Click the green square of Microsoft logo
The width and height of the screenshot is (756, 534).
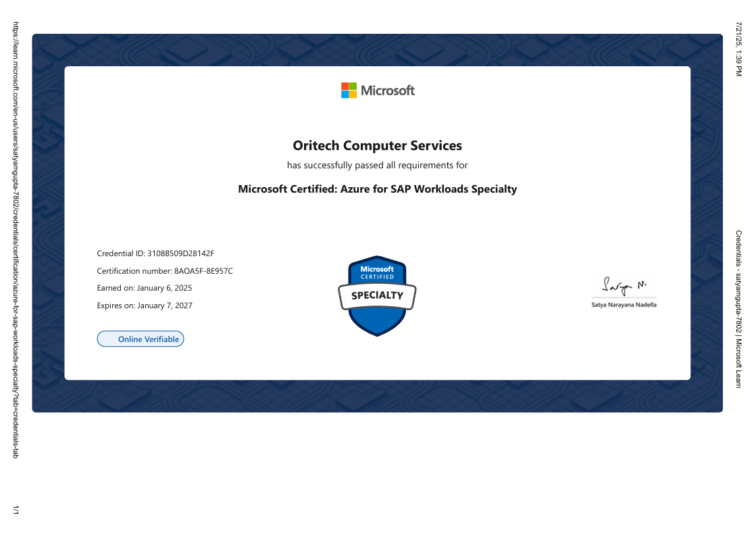(x=353, y=86)
